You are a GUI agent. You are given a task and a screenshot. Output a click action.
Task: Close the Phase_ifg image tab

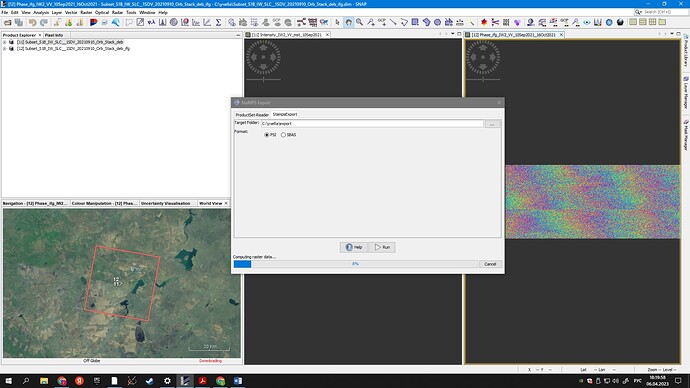tap(561, 35)
